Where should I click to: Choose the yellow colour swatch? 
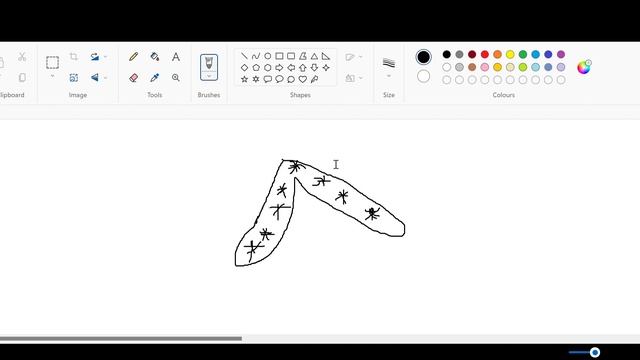[510, 54]
